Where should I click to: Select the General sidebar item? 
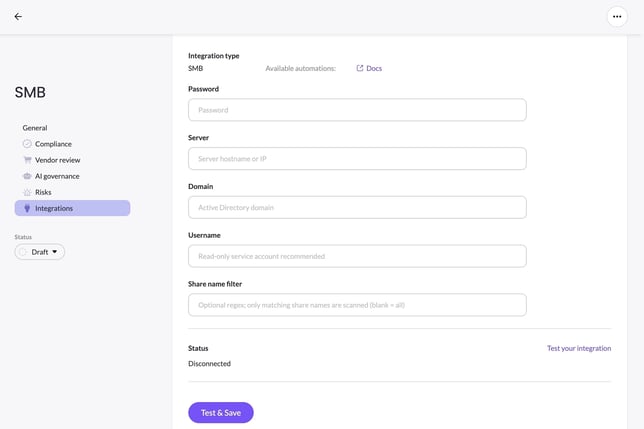point(35,128)
